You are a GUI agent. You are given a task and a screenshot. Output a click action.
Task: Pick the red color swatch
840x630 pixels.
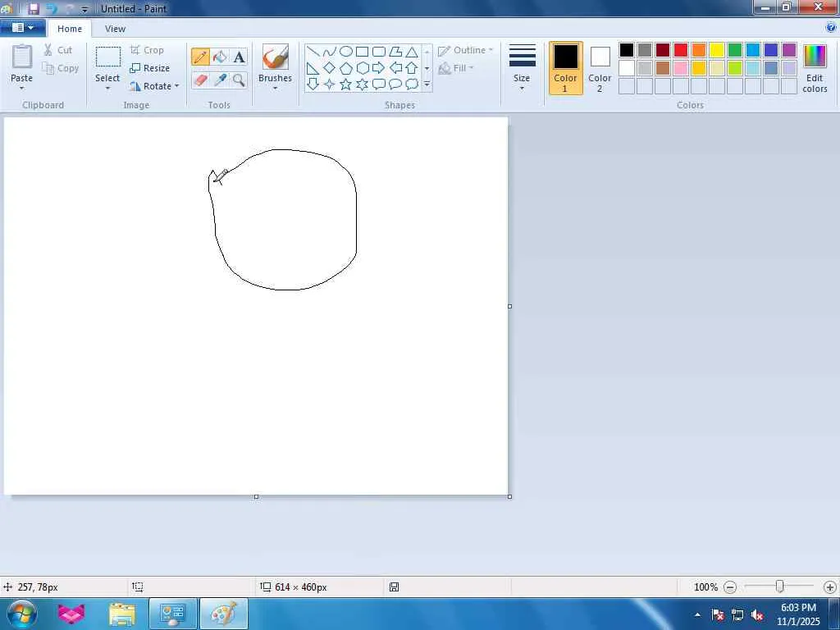[x=681, y=51]
